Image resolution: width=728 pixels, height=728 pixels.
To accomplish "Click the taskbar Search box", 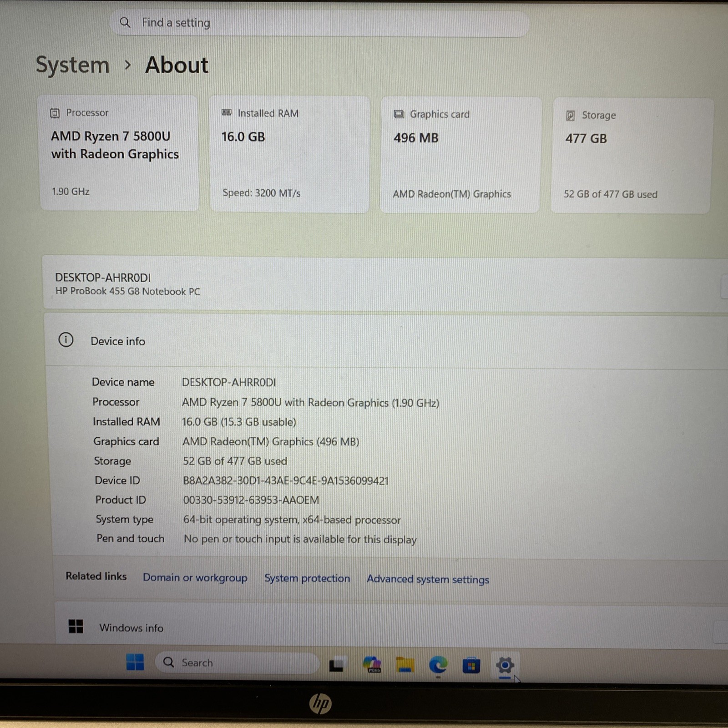I will click(237, 663).
